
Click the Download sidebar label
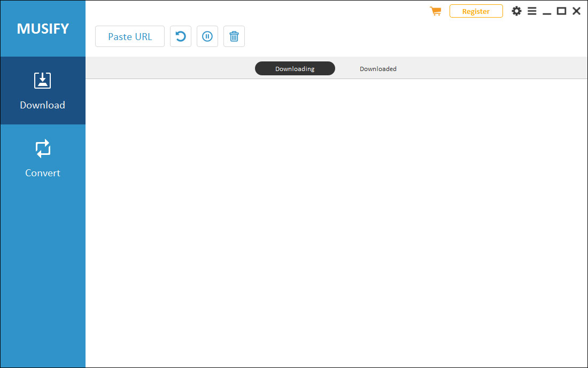(x=42, y=105)
